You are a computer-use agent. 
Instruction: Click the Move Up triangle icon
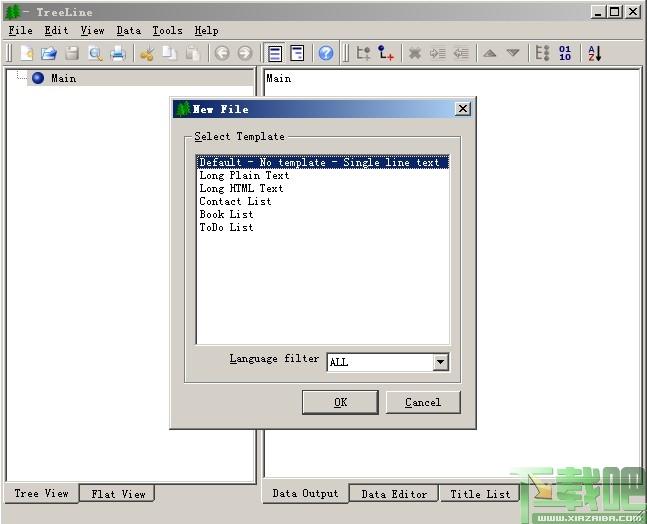point(490,53)
